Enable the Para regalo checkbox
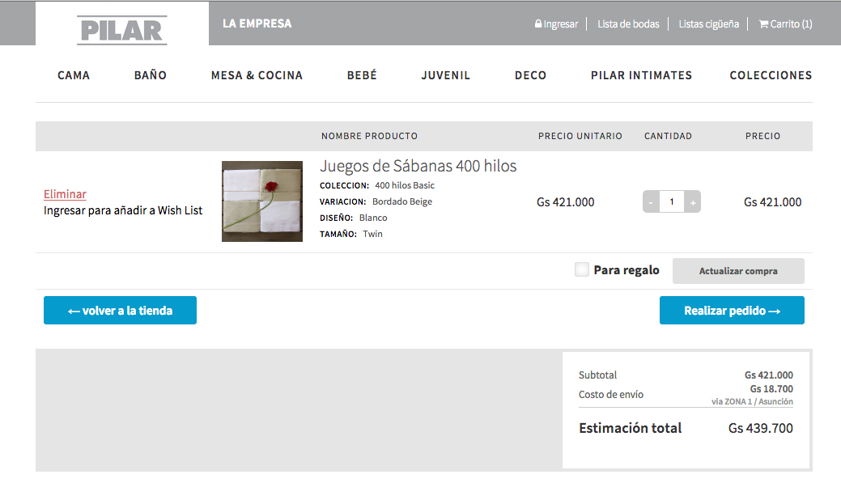 (x=582, y=270)
